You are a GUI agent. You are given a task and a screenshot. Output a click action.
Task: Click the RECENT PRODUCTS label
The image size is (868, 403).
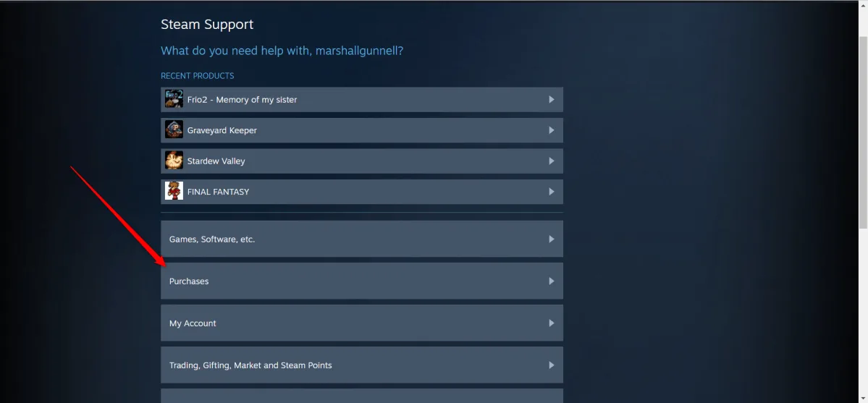(198, 76)
